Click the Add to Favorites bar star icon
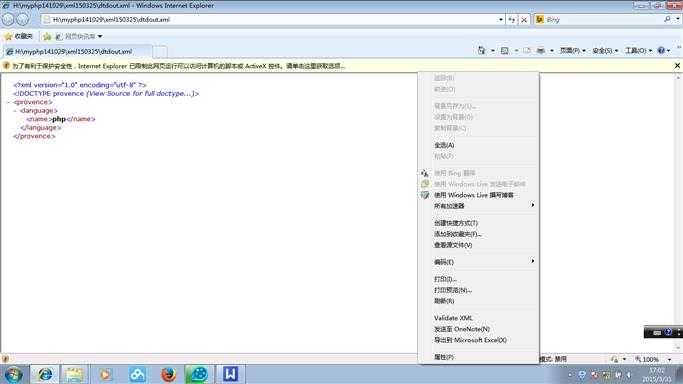Screen dimensions: 683x384 [47, 37]
